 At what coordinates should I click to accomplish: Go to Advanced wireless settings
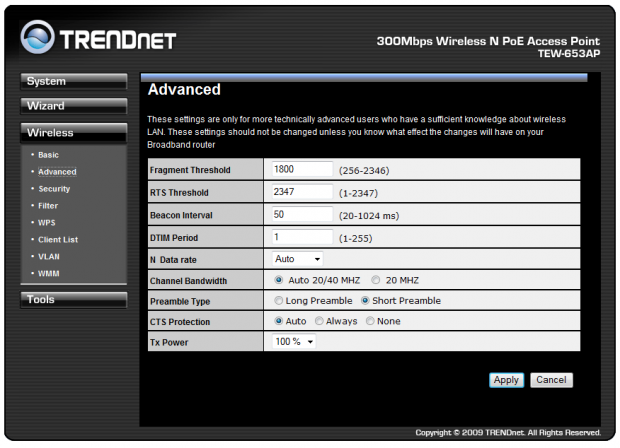(x=57, y=172)
